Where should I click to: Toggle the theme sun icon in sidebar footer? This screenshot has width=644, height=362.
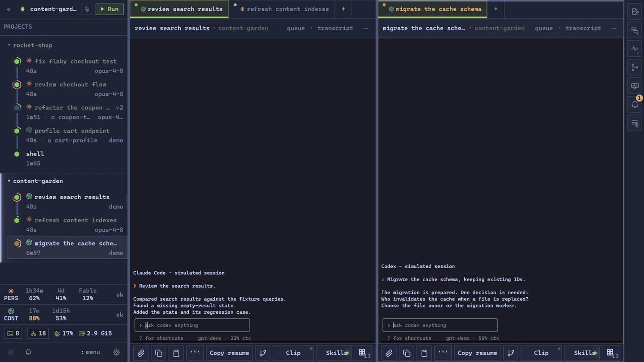coord(11,352)
